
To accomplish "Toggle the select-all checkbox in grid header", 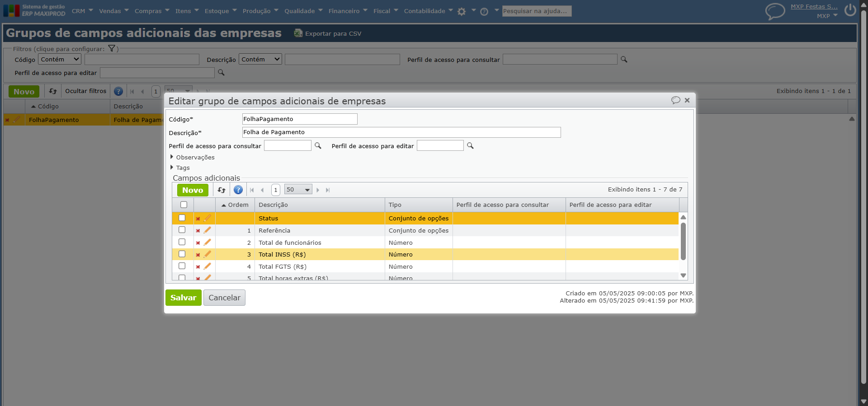I will [x=184, y=205].
